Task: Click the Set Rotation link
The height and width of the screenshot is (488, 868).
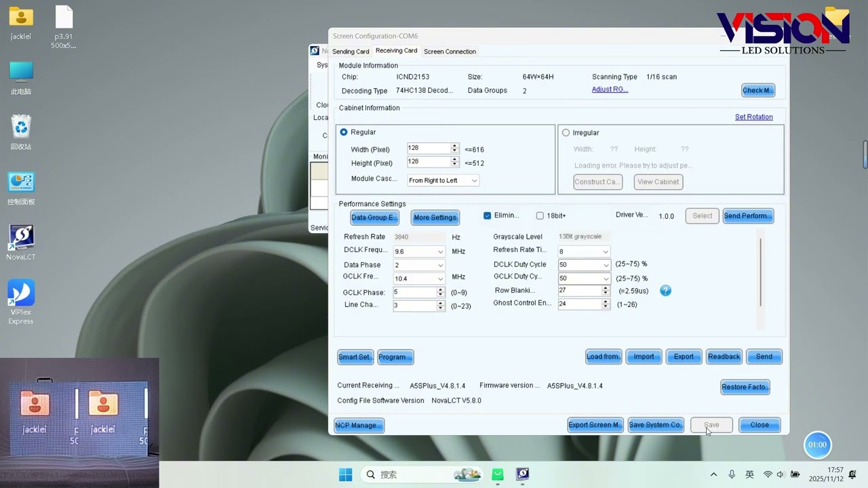Action: click(x=753, y=117)
